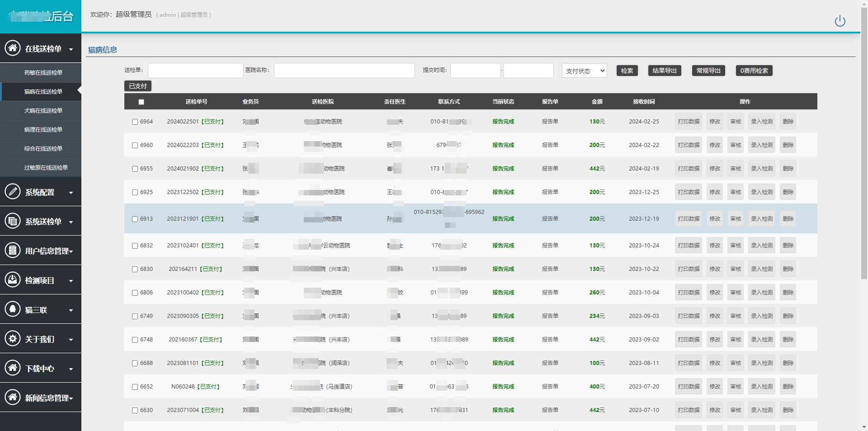The height and width of the screenshot is (431, 868).
Task: Focus the 医院名称 input field
Action: [x=344, y=71]
